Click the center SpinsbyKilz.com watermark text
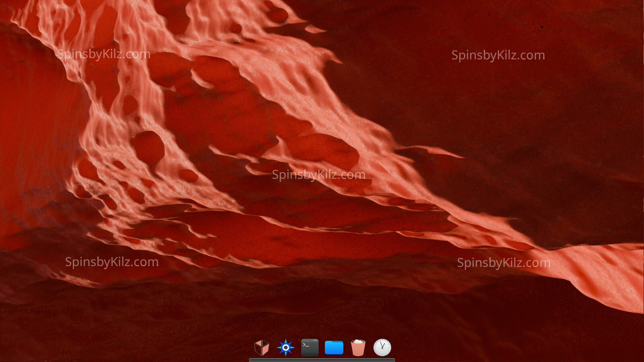The height and width of the screenshot is (362, 644). coord(318,175)
